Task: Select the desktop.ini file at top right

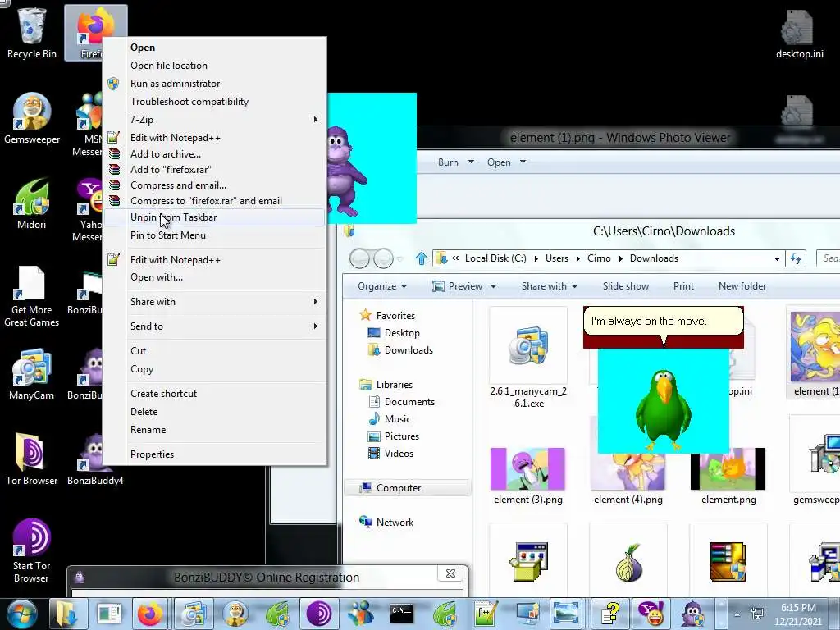Action: pyautogui.click(x=799, y=33)
